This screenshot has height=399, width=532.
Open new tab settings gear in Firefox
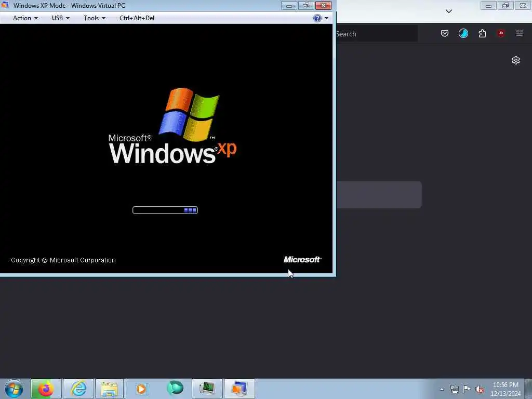point(516,60)
